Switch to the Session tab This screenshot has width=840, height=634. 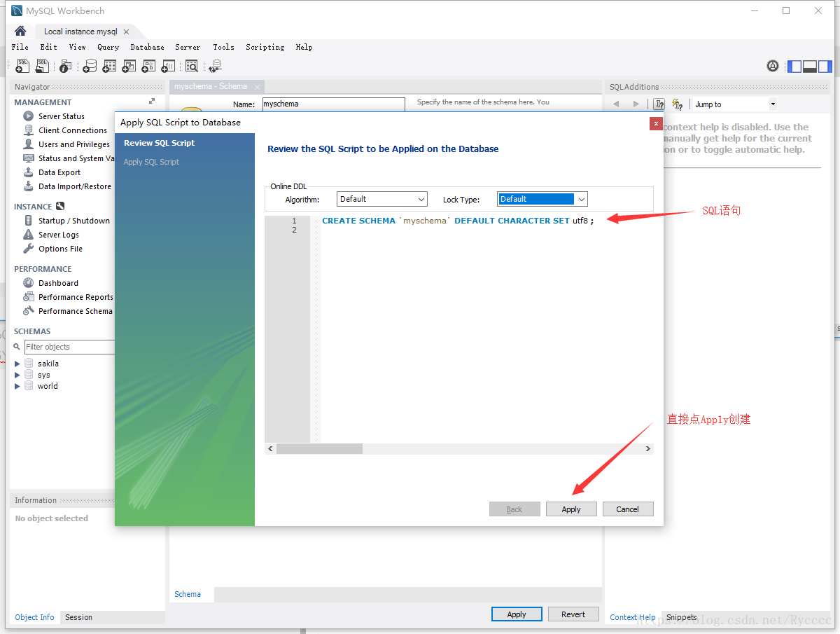pos(78,617)
